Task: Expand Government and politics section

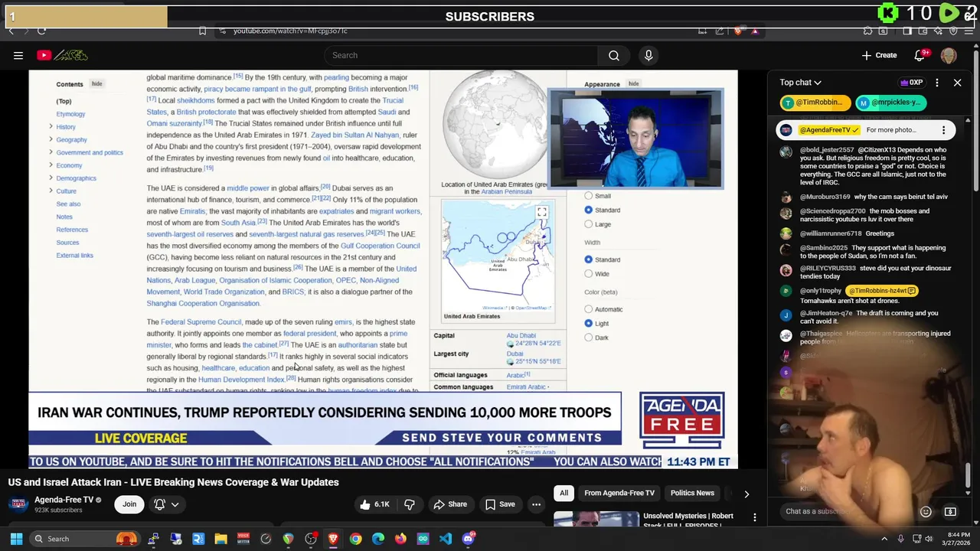Action: [x=51, y=152]
